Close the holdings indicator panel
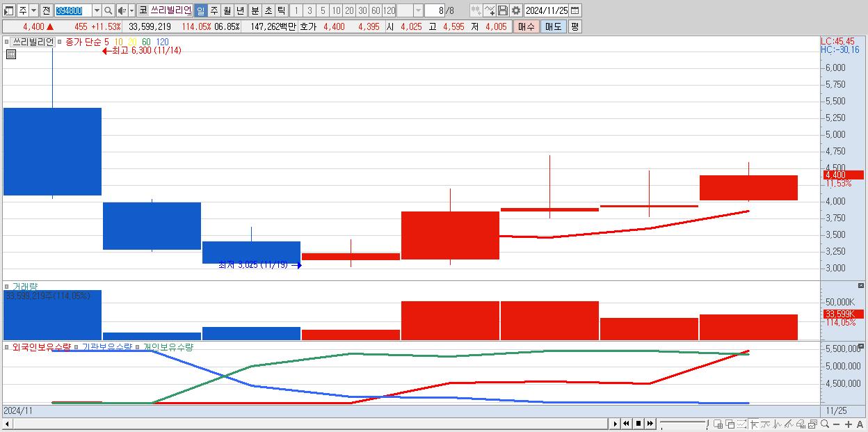This screenshot has width=868, height=432. [860, 346]
